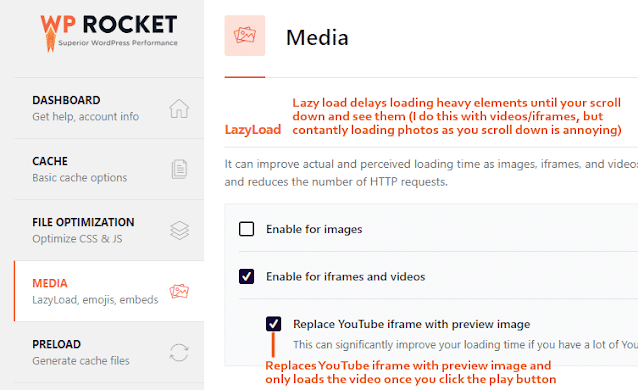Viewport: 638px width, 390px height.
Task: Open the FILE OPTIMIZATION menu label
Action: coord(83,222)
